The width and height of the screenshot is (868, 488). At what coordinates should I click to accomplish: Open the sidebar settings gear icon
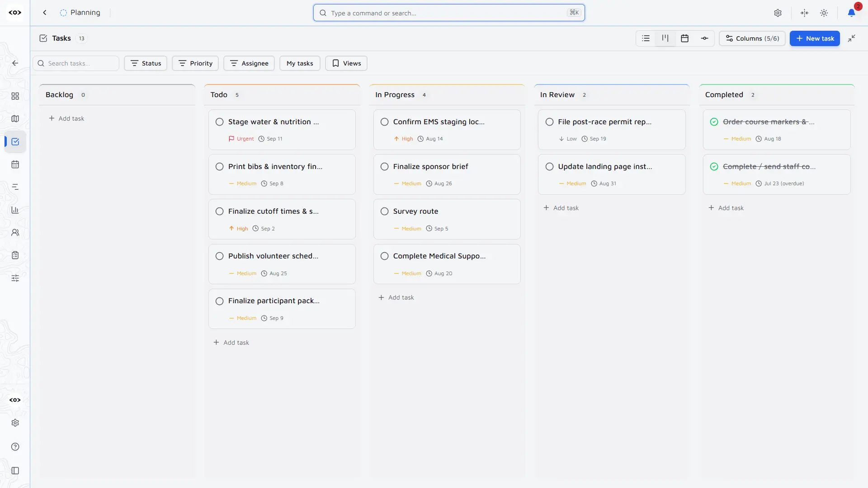click(x=15, y=423)
